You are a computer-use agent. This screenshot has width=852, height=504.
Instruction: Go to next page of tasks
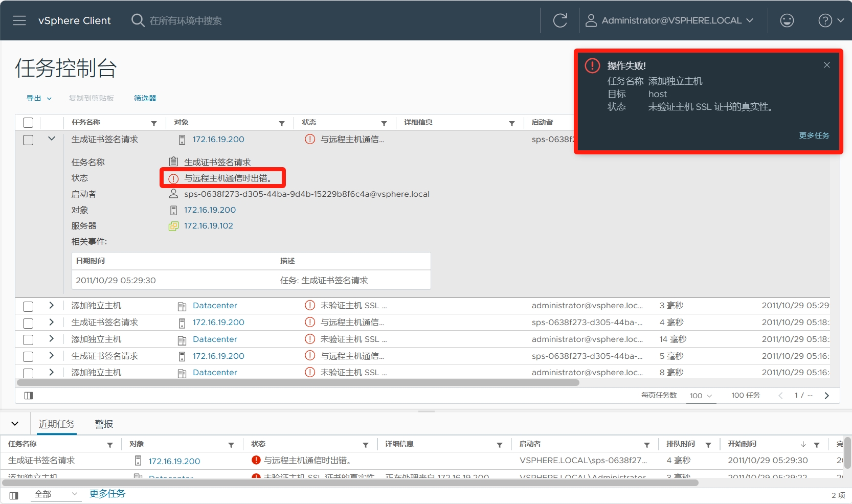826,395
